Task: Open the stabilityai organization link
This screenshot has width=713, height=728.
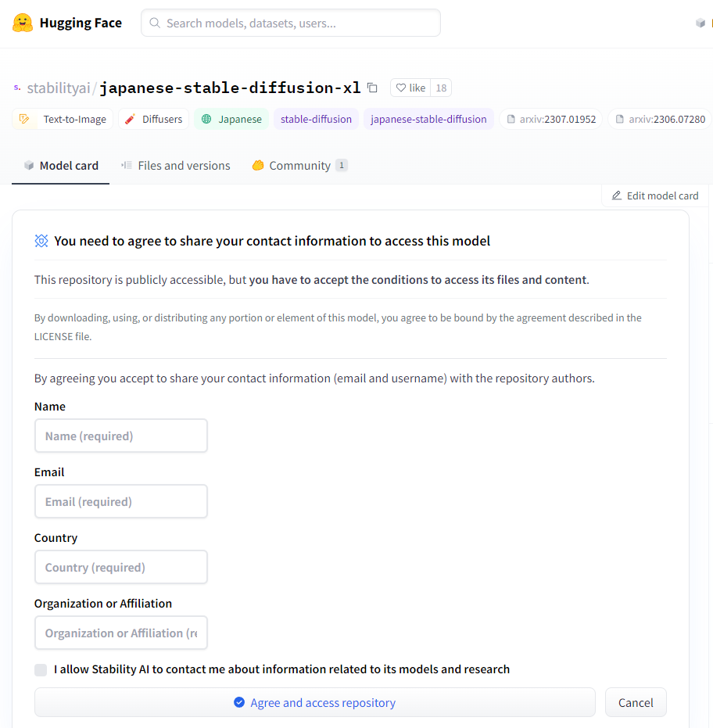Action: pyautogui.click(x=59, y=88)
